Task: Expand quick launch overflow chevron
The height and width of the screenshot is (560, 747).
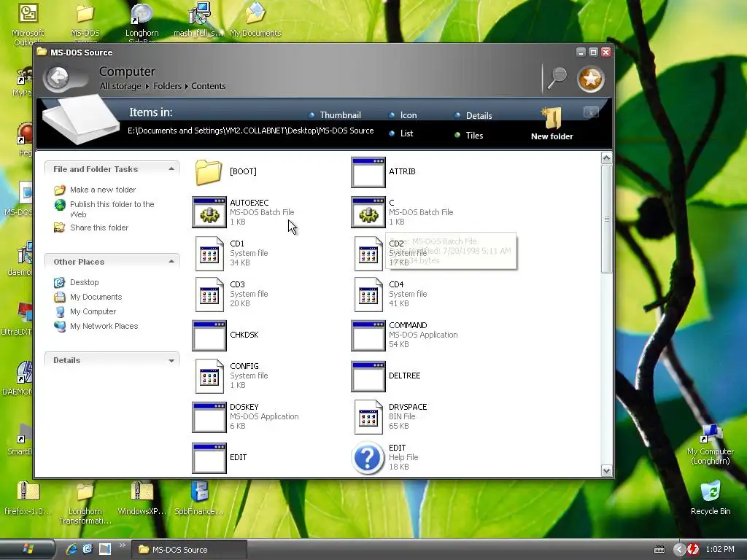Action: 123,545
